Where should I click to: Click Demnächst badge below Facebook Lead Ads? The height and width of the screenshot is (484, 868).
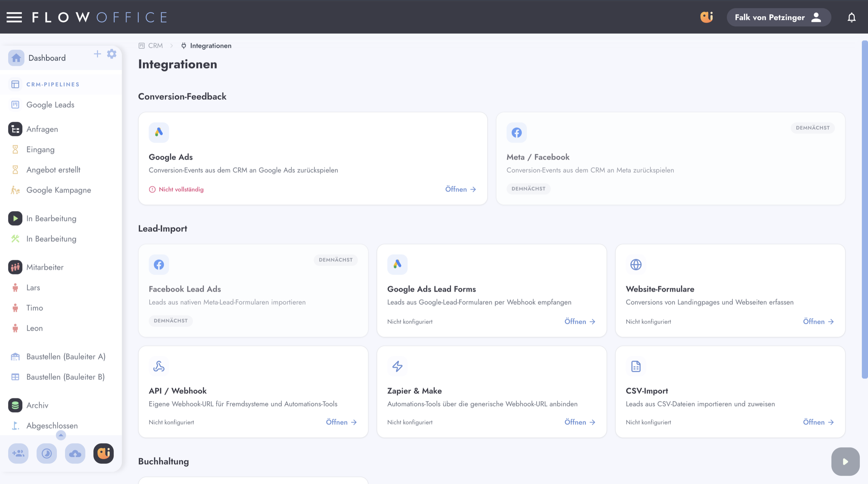click(x=171, y=321)
